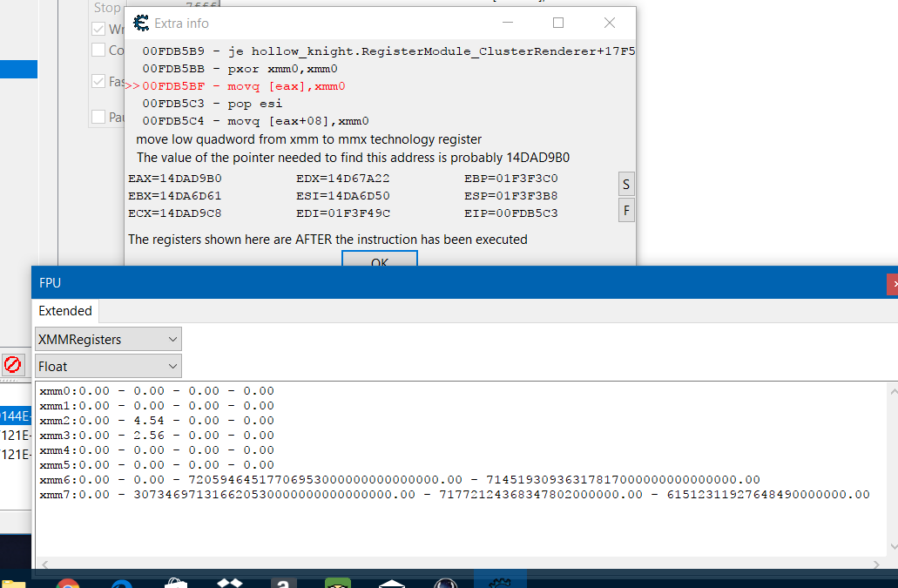898x588 pixels.
Task: Click OK in the Extra info dialog
Action: (x=380, y=260)
